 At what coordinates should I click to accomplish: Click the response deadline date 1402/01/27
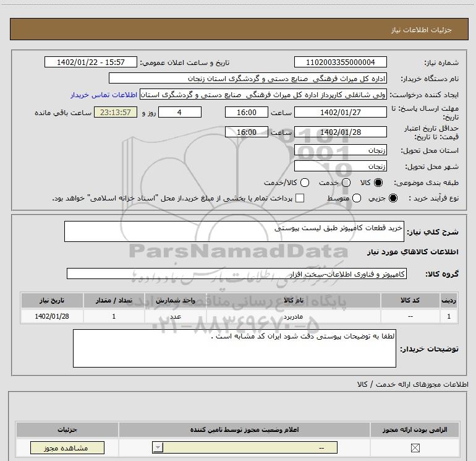[340, 112]
